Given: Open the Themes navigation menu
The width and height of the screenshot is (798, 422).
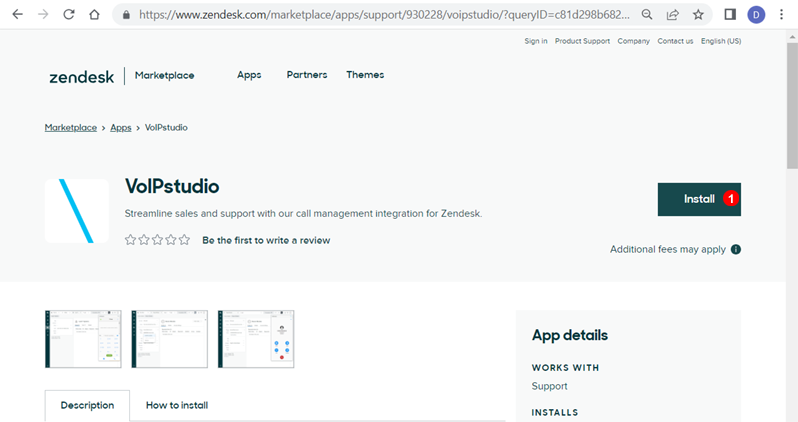Looking at the screenshot, I should point(365,75).
